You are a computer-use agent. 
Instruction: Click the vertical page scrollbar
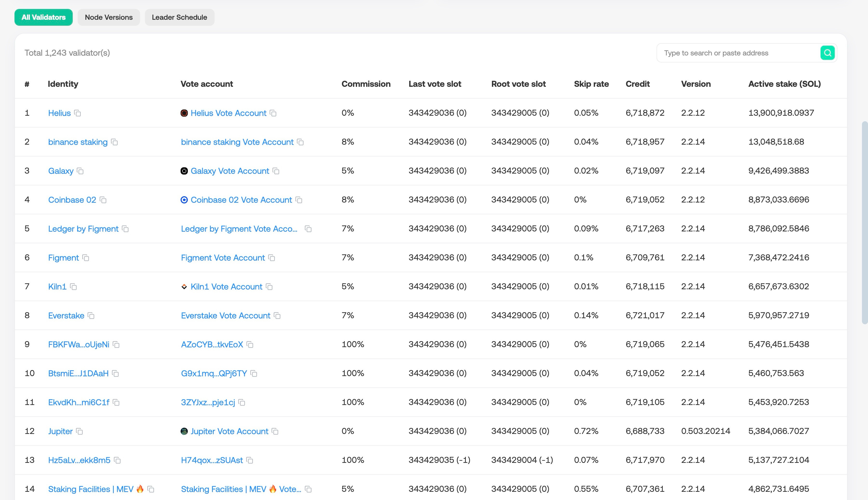pyautogui.click(x=865, y=223)
